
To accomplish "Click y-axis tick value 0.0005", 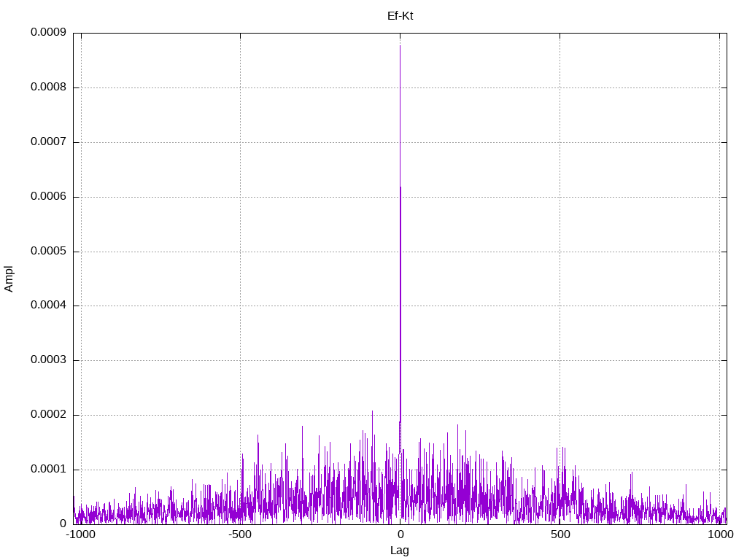I will tap(48, 251).
